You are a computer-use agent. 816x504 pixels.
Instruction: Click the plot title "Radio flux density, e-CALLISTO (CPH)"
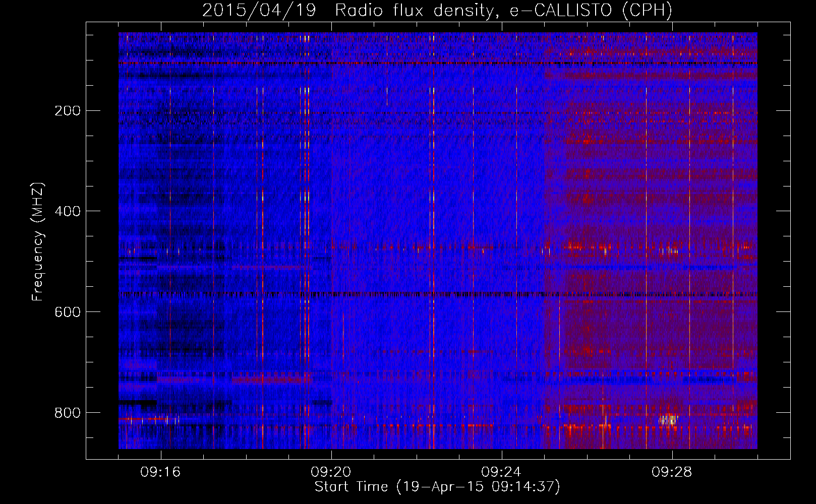(504, 11)
